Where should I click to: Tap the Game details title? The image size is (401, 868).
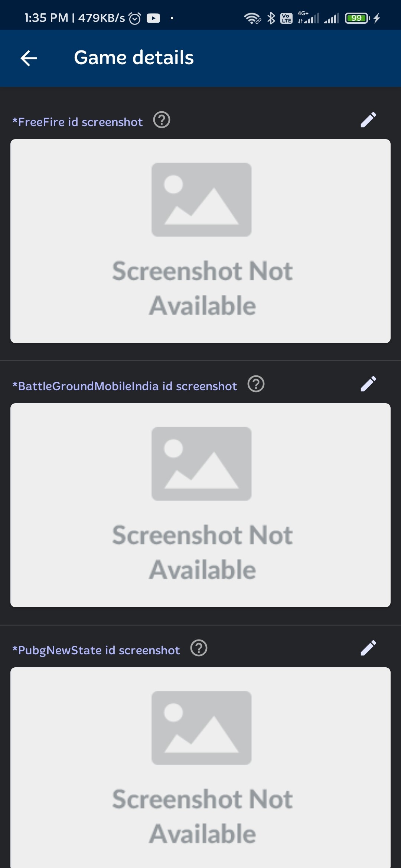(x=134, y=57)
